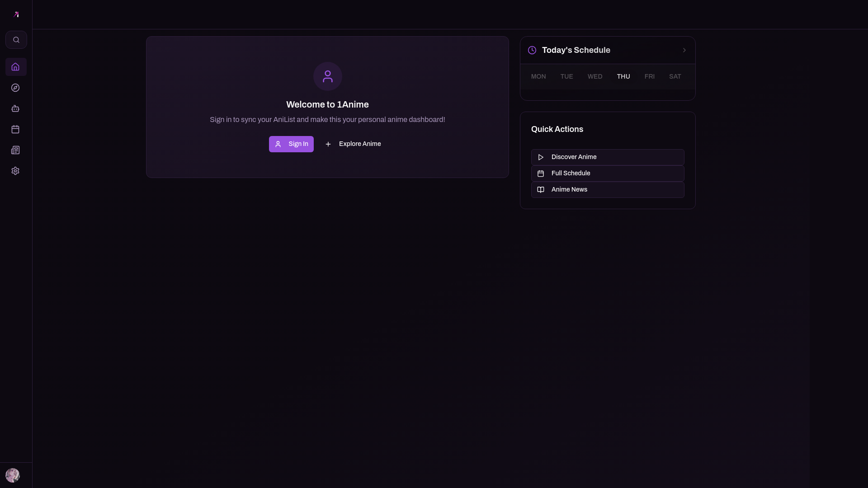This screenshot has height=488, width=868.
Task: Click Discover Anime quick action
Action: tap(608, 157)
